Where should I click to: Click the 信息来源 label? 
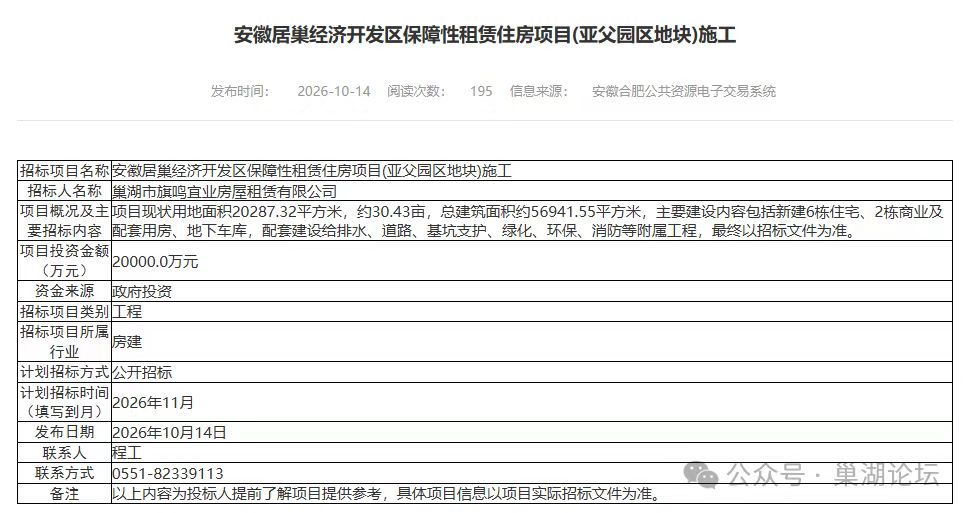click(539, 92)
